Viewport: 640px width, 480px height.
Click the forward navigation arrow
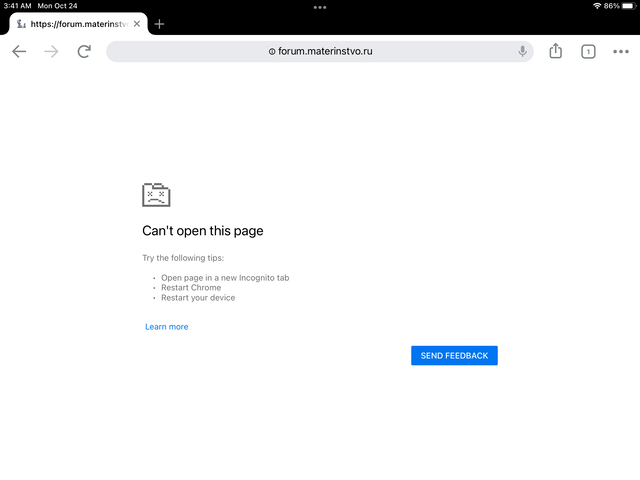[x=51, y=51]
